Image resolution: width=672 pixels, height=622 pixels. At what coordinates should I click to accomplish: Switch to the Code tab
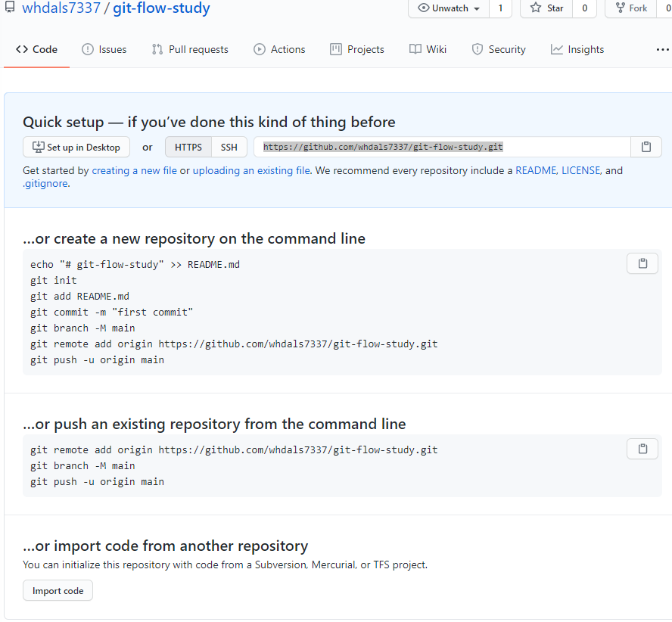pyautogui.click(x=36, y=50)
